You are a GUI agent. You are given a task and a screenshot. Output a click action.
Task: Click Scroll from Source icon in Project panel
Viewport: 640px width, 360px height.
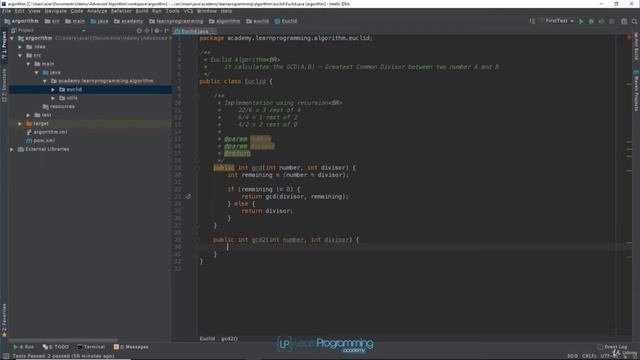139,31
